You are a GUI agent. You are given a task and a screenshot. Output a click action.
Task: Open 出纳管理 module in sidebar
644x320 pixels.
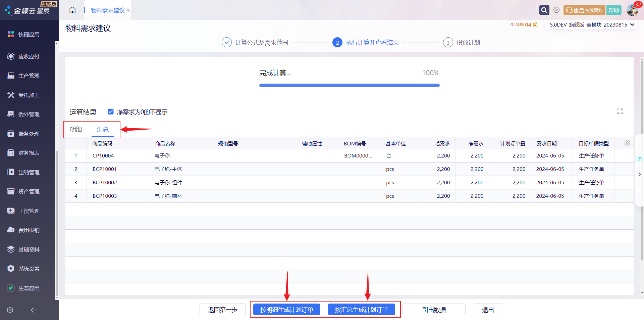(23, 172)
